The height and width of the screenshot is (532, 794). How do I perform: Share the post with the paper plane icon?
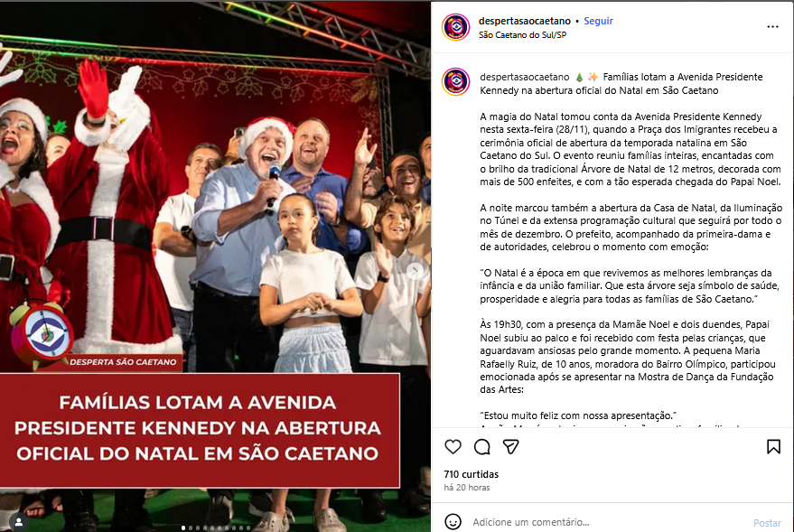tap(511, 446)
